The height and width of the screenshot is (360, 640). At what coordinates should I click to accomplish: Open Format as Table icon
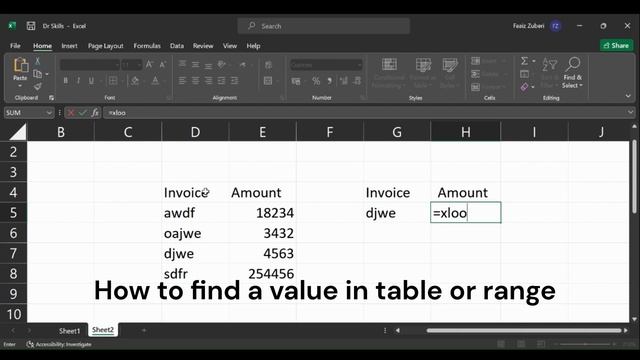423,73
